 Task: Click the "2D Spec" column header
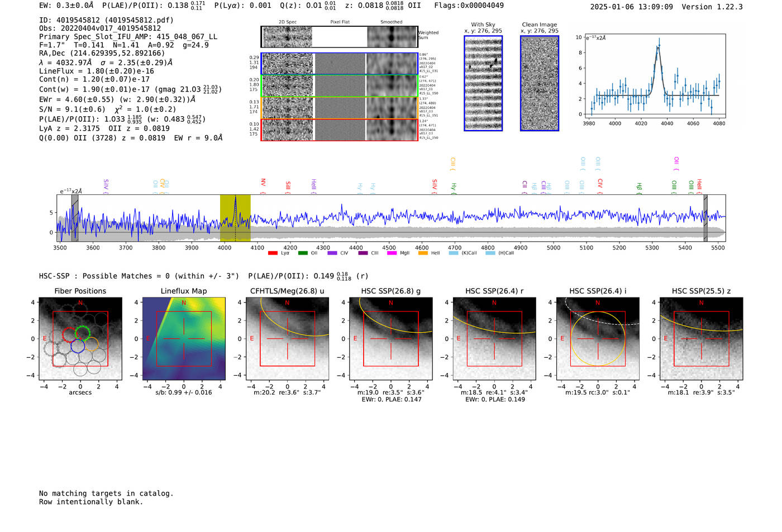coord(288,22)
